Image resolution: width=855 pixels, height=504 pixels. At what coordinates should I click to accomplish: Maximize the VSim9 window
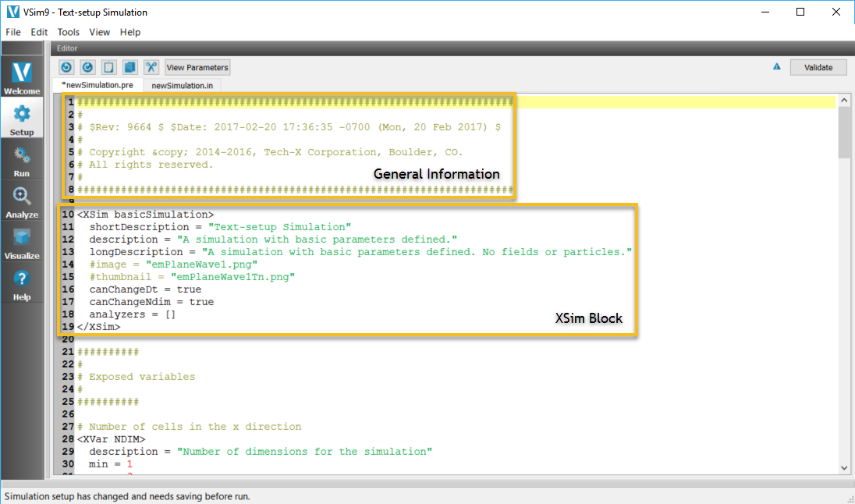(x=800, y=12)
